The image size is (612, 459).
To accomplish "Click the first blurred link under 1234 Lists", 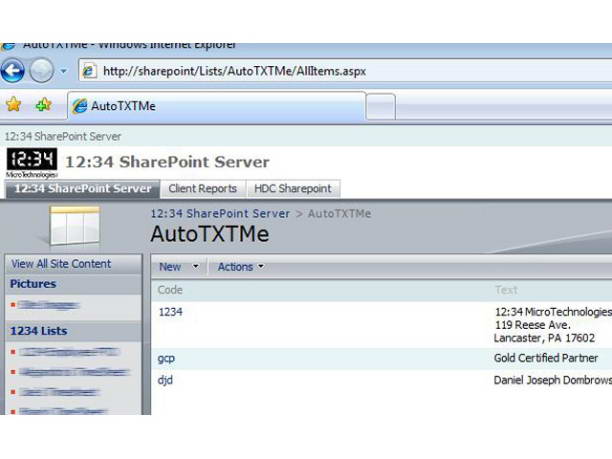I will tap(68, 352).
